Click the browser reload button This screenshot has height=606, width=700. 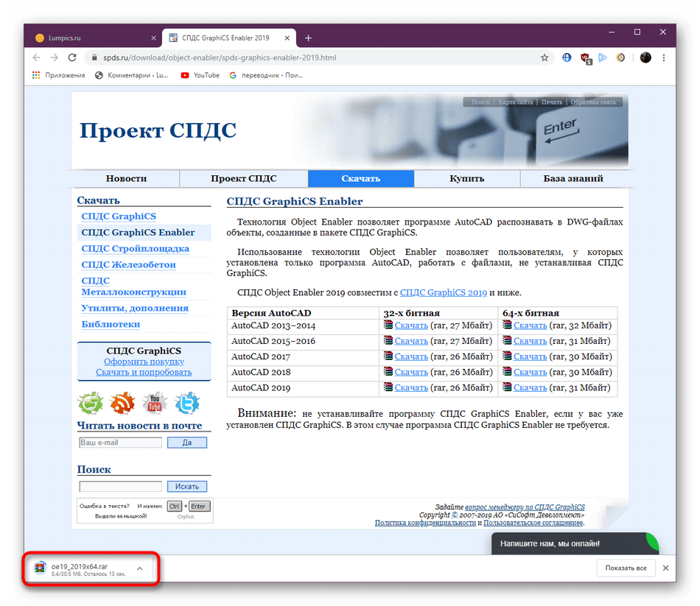(x=72, y=57)
